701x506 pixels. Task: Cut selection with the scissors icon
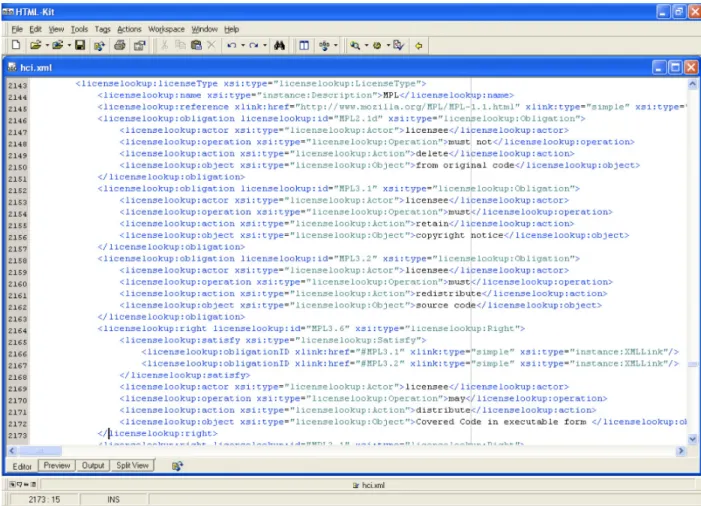164,45
